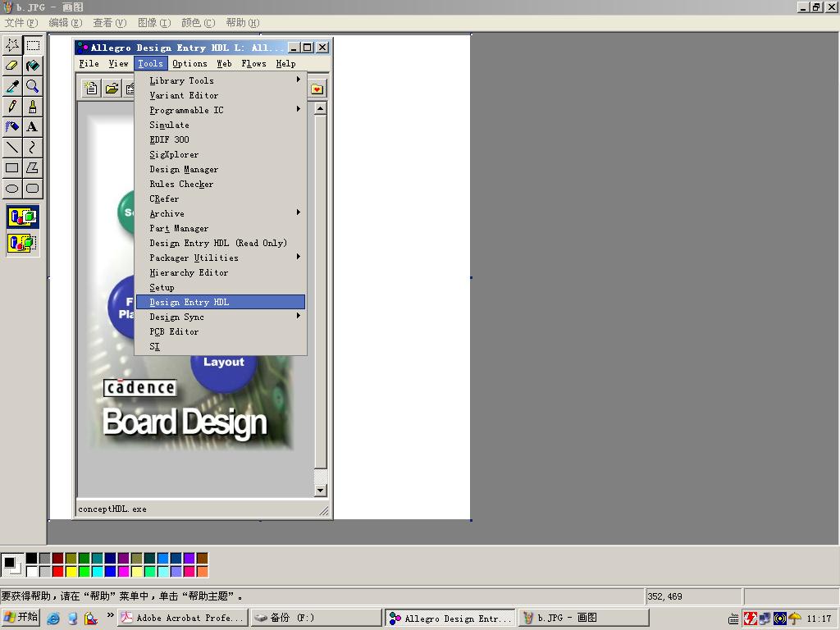Image resolution: width=840 pixels, height=630 pixels.
Task: Open the Allegro File menu
Action: 89,63
